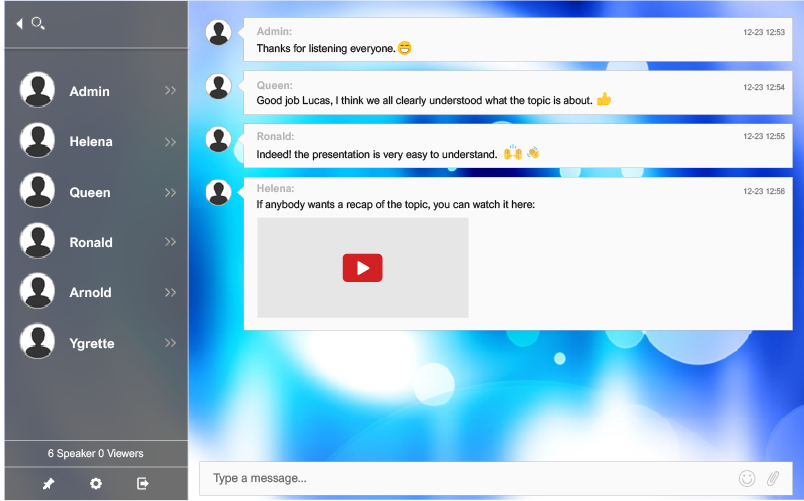Expand the Admin user chevron
The width and height of the screenshot is (804, 501).
(170, 91)
